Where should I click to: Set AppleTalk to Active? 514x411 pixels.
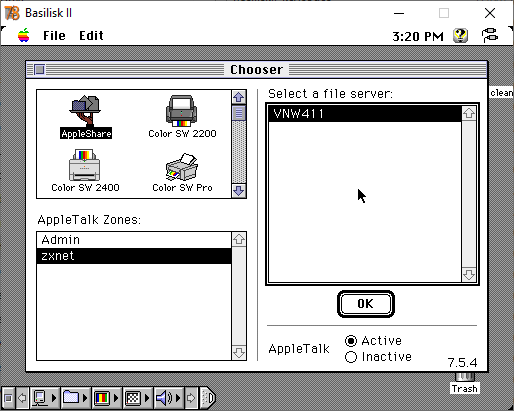374,341
